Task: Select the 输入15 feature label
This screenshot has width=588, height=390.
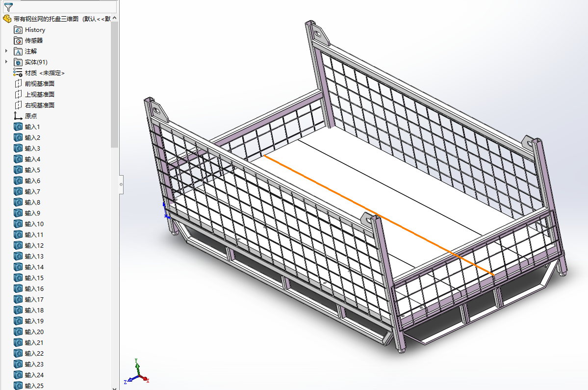Action: coord(34,278)
